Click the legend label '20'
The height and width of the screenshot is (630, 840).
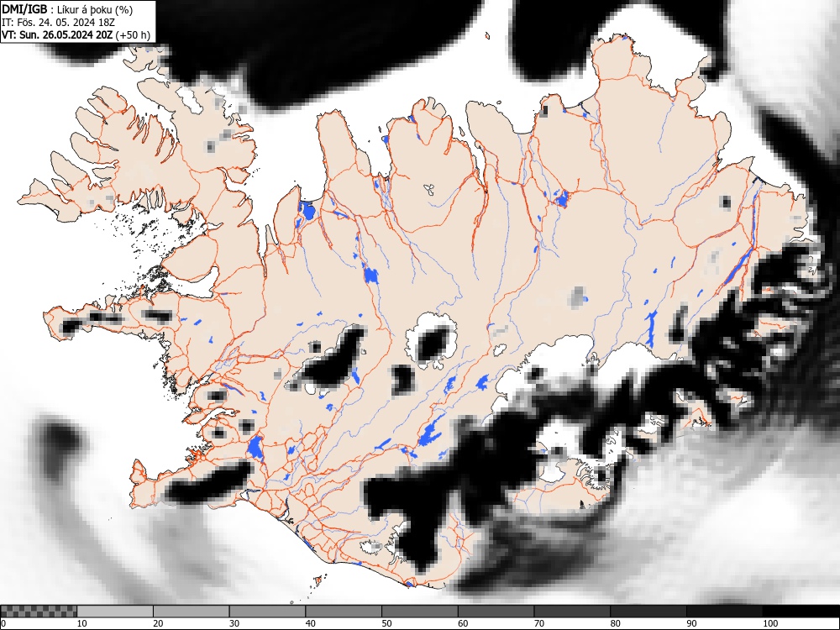(158, 623)
